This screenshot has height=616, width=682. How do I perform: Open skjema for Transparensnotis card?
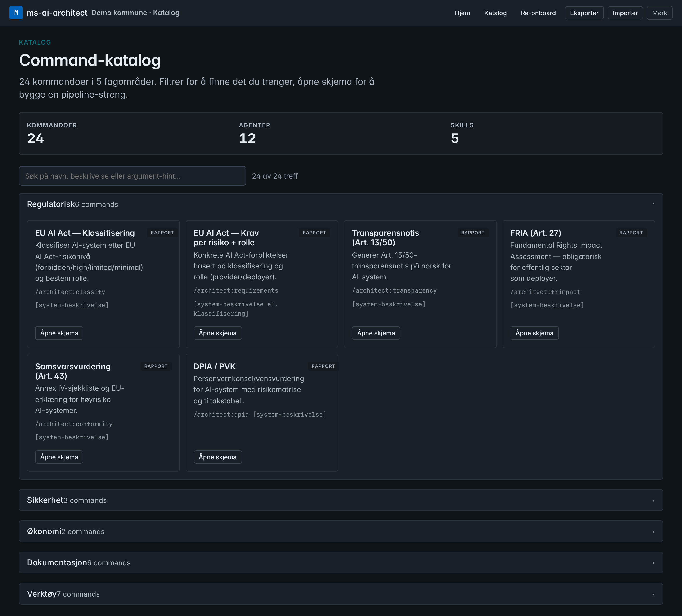pos(376,333)
